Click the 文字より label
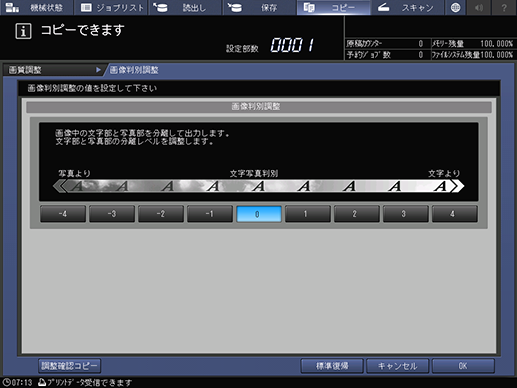The height and width of the screenshot is (388, 517). [x=444, y=173]
